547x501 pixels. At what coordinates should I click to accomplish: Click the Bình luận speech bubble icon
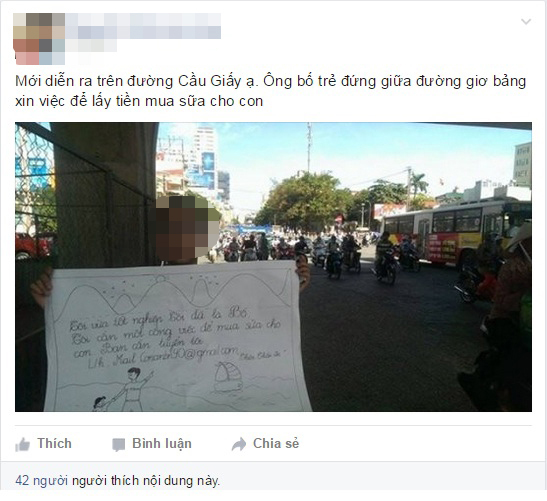tap(118, 445)
